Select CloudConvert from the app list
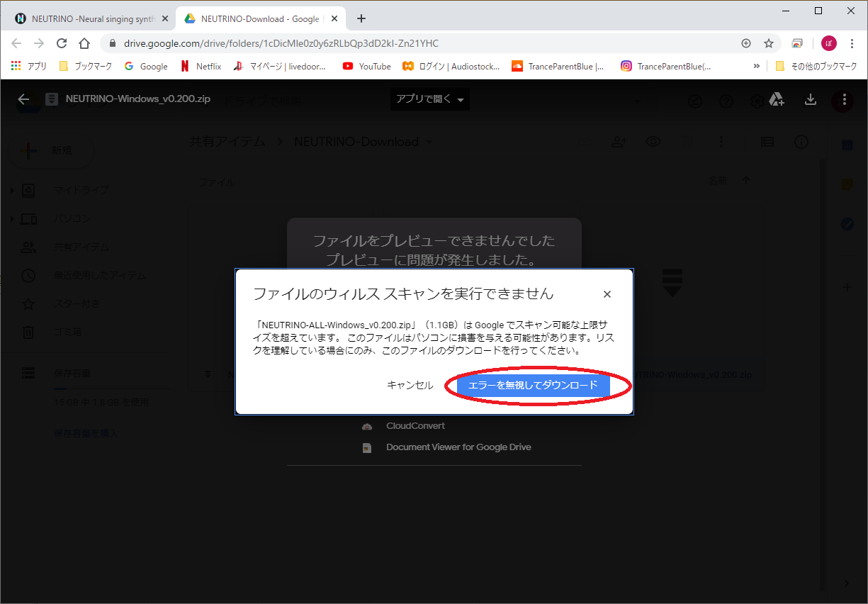 click(x=415, y=426)
